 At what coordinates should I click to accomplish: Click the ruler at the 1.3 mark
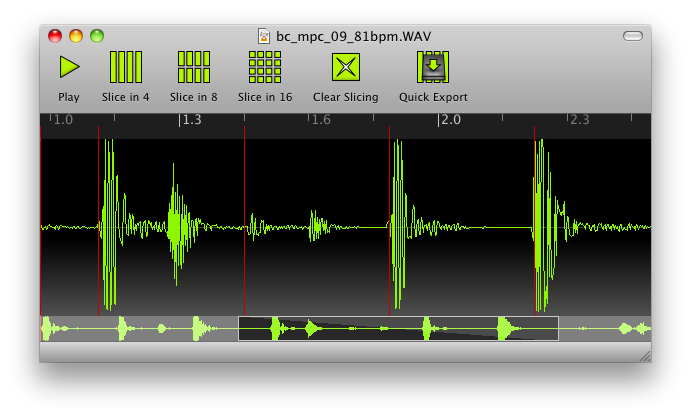click(x=190, y=120)
